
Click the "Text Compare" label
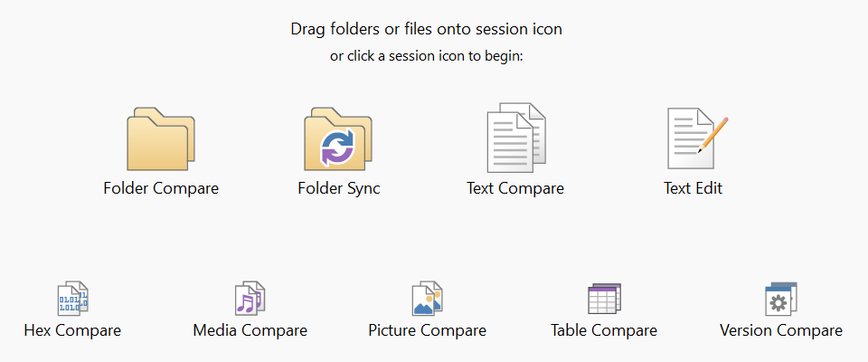515,189
